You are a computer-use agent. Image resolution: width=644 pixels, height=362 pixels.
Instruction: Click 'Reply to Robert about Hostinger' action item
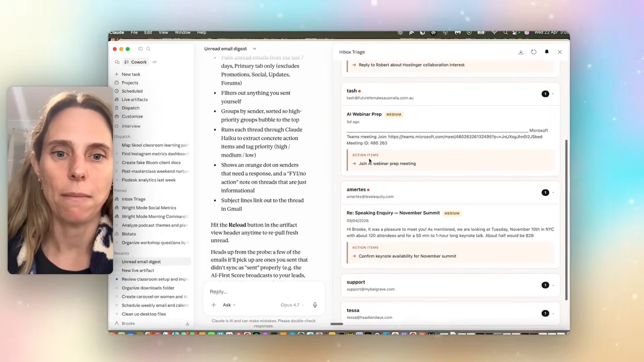coord(412,65)
